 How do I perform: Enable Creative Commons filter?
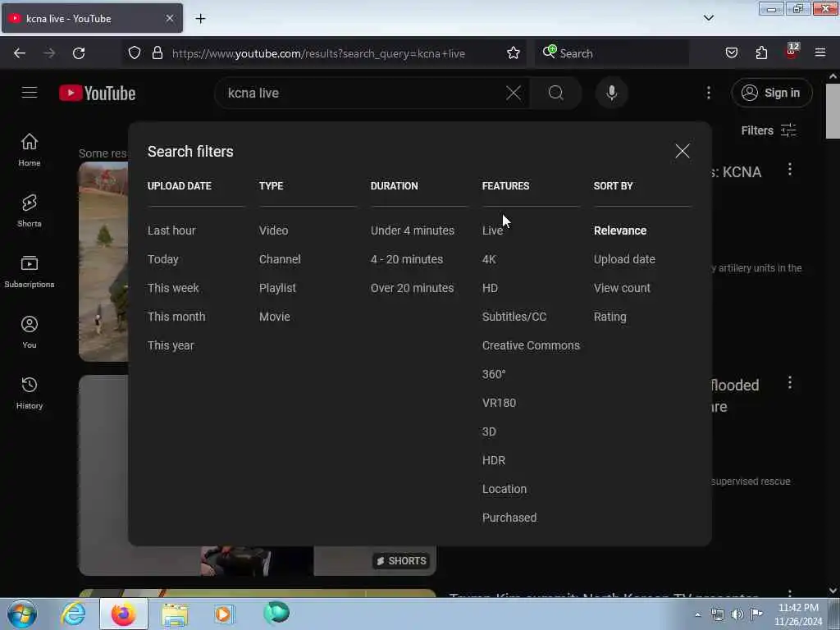(x=531, y=345)
